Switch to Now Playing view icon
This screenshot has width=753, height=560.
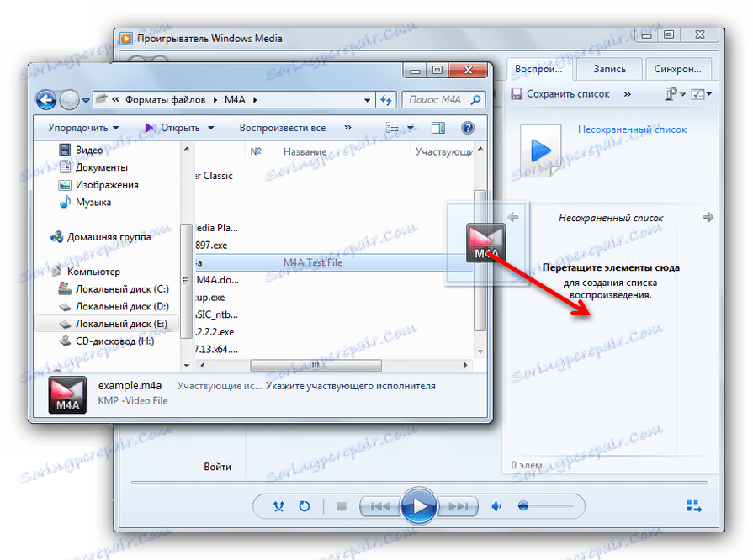[x=693, y=506]
